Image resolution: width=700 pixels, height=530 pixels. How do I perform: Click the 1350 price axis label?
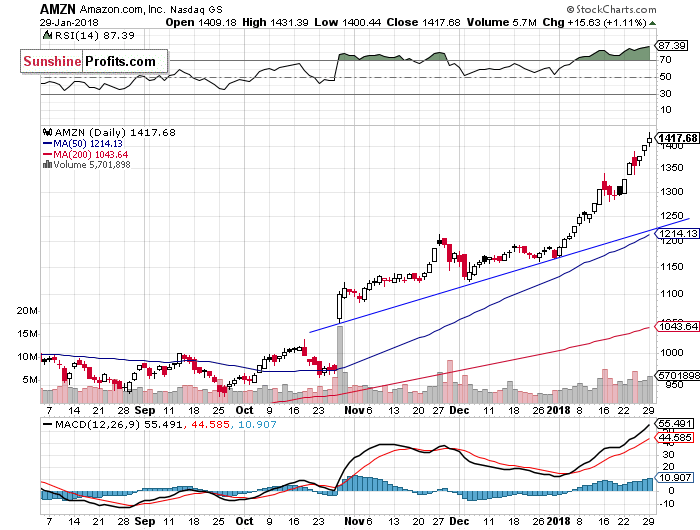click(672, 167)
